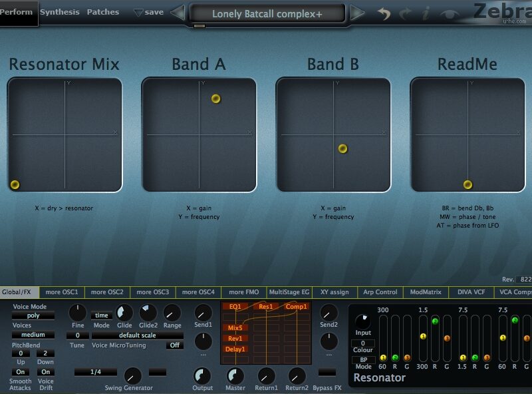Open the Voice Mode poly dropdown

pyautogui.click(x=33, y=315)
